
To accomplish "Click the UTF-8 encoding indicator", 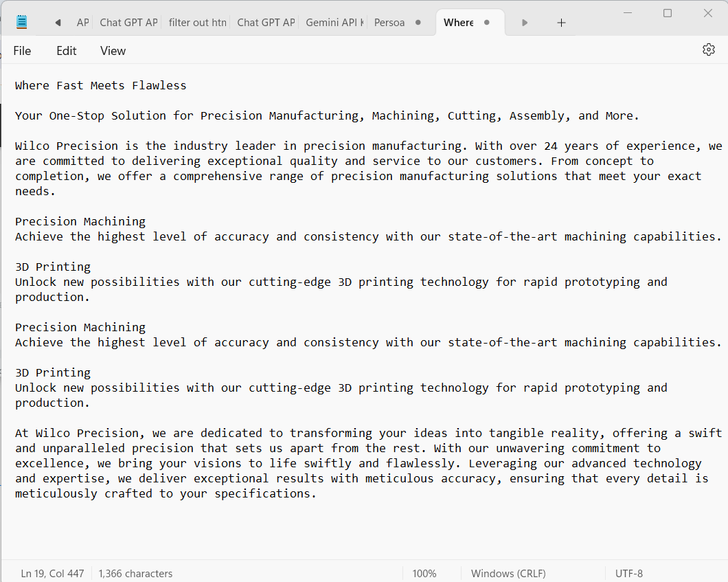I will pyautogui.click(x=628, y=574).
